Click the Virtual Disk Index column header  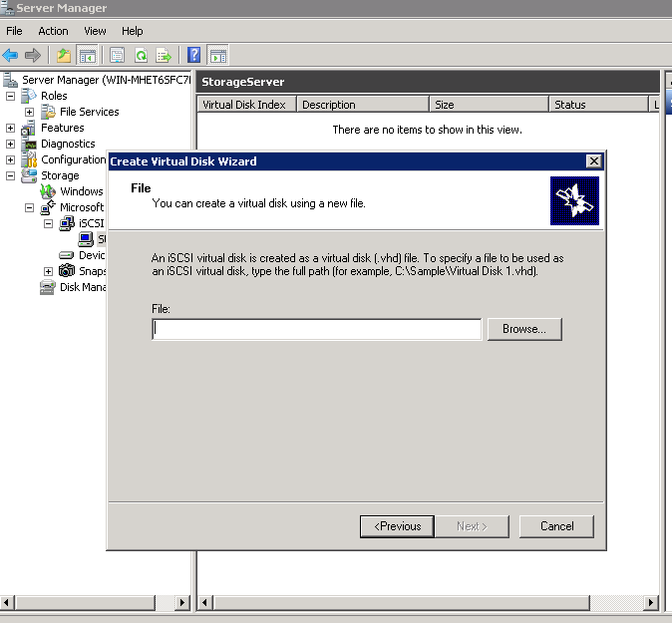click(x=244, y=105)
